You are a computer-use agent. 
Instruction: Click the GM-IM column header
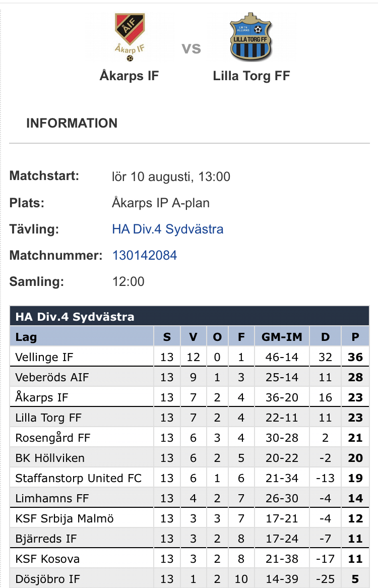pos(282,337)
